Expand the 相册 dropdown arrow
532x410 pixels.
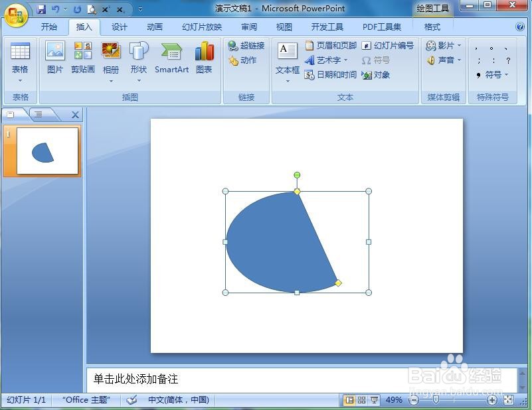111,82
